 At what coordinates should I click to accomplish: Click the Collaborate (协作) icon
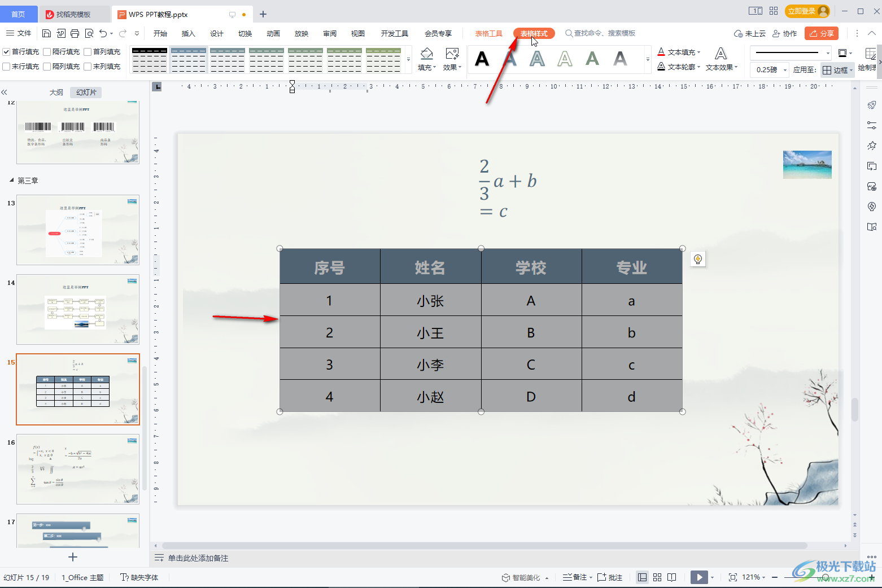[784, 33]
